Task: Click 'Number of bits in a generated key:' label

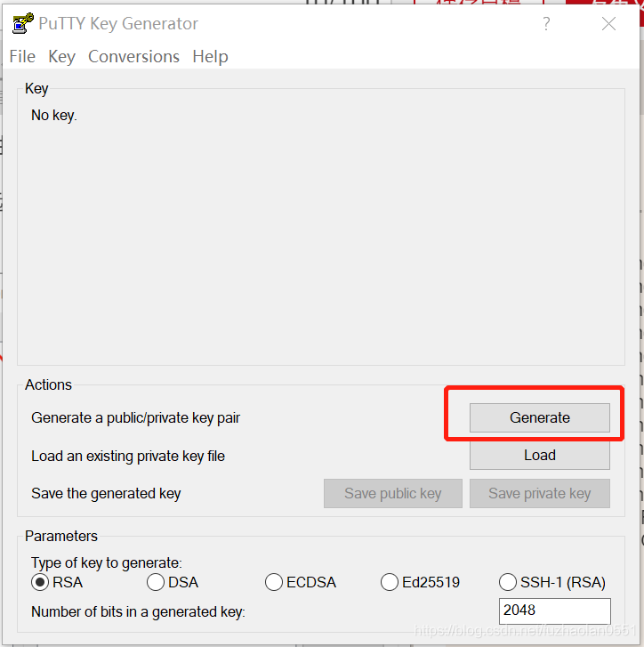Action: click(138, 612)
